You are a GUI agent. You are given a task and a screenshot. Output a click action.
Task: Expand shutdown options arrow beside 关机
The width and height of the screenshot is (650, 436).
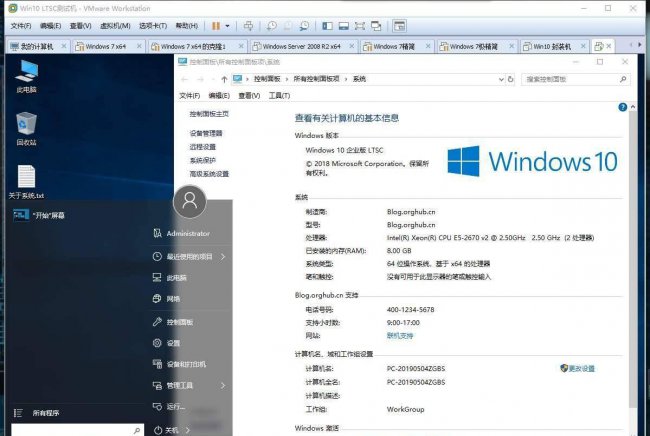[188, 430]
